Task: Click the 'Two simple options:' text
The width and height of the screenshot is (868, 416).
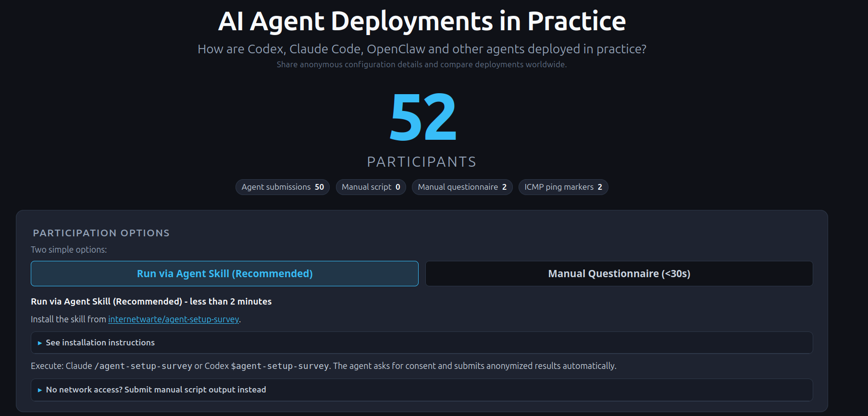Action: [69, 250]
